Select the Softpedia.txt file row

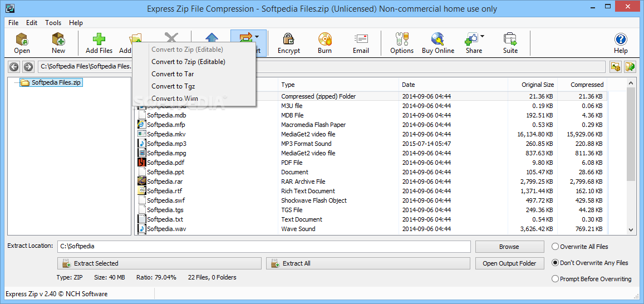371,219
